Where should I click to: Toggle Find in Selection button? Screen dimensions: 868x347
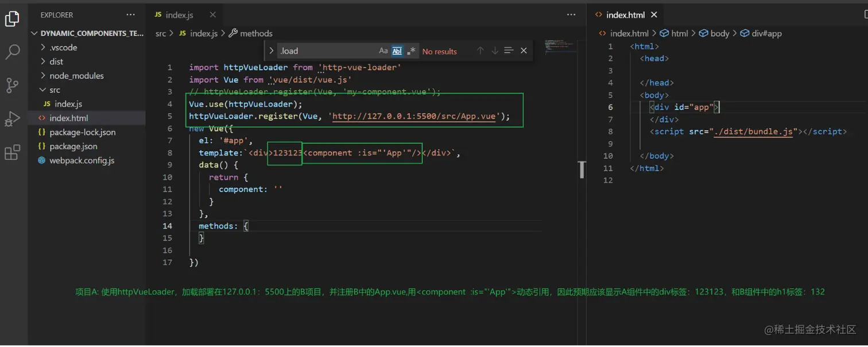pyautogui.click(x=509, y=51)
